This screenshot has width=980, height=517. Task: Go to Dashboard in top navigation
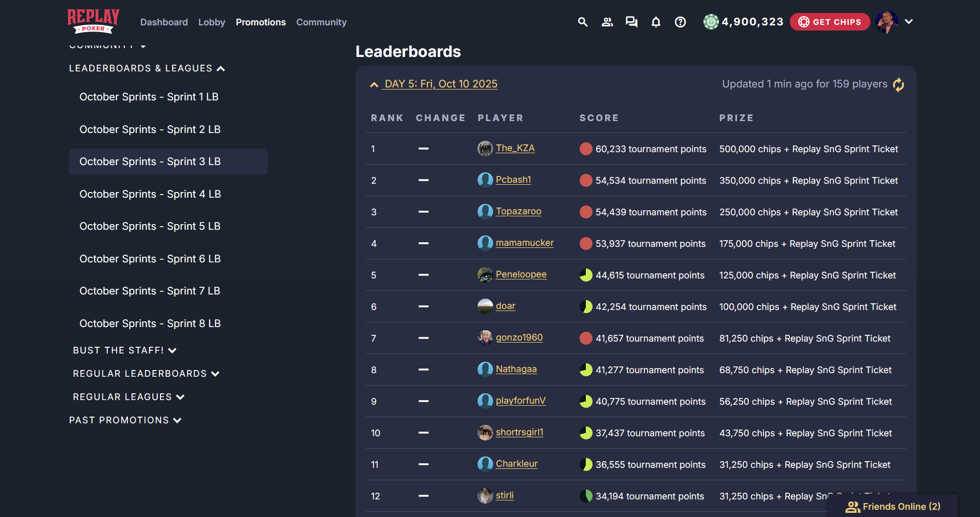[164, 22]
